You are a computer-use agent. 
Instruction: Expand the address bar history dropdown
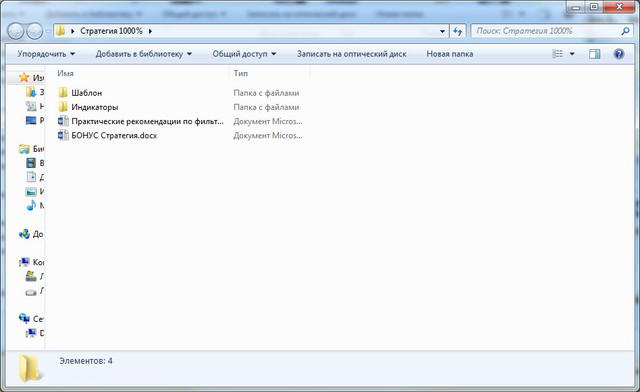(x=442, y=31)
